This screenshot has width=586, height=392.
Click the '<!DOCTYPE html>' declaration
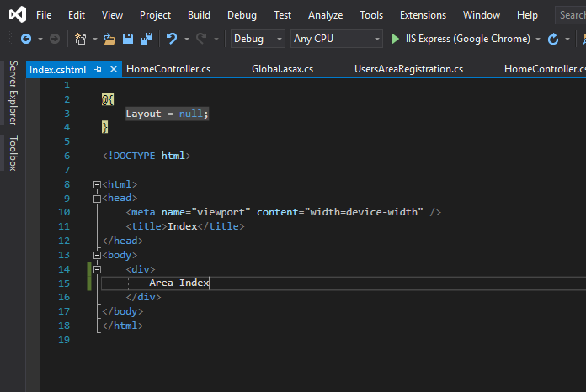(x=146, y=156)
